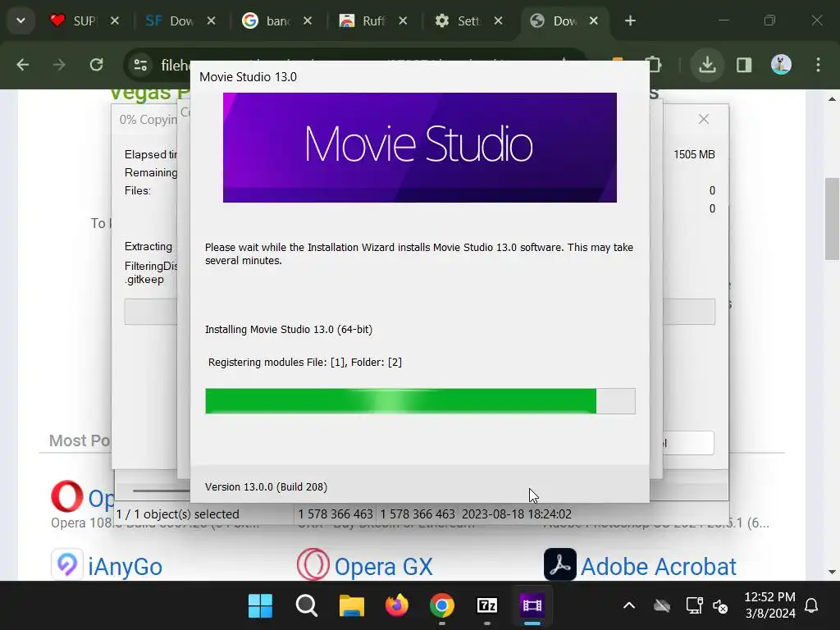The width and height of the screenshot is (840, 630).
Task: Click 'Installing Movie Studio 13.0 (64-bit)' text
Action: tap(288, 330)
